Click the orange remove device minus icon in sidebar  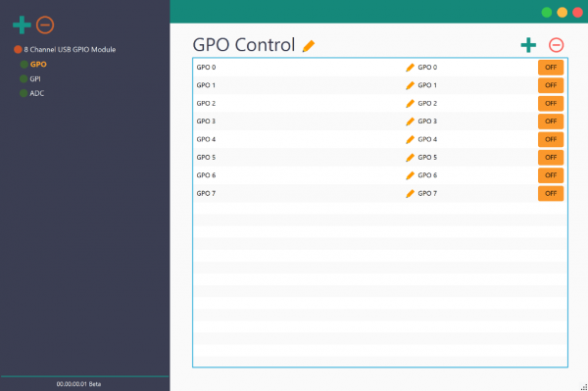45,25
